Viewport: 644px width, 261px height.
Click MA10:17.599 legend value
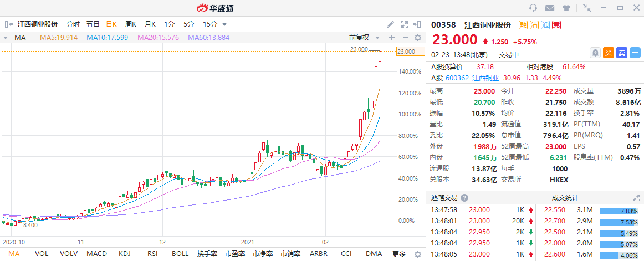(107, 38)
